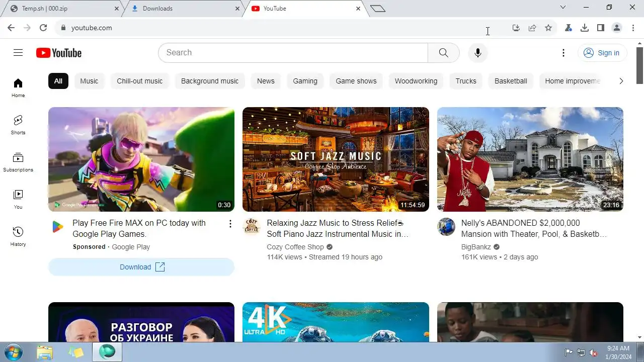
Task: Select the Woodworking chip
Action: coord(416,81)
